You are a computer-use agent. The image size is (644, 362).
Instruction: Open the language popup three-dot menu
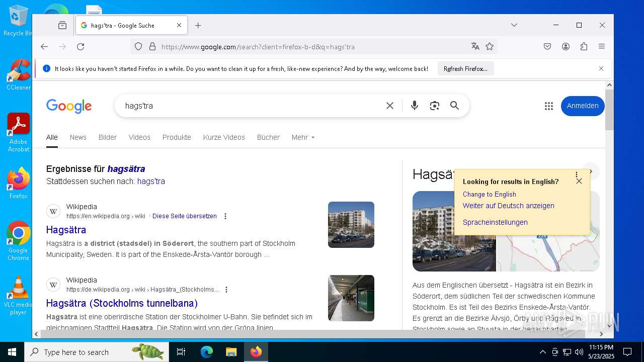pos(577,174)
